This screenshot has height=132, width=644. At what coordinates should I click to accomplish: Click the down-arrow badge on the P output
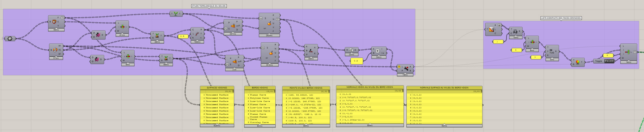coord(499,25)
